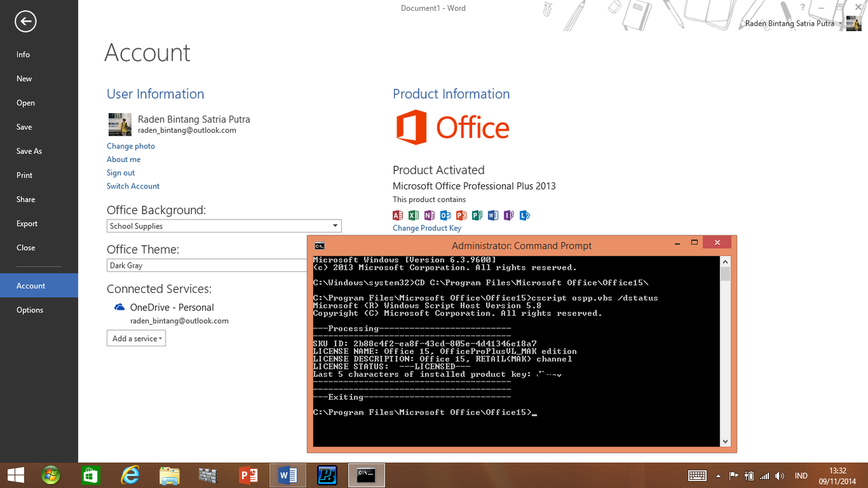The height and width of the screenshot is (488, 868).
Task: Open the blue PB app on taskbar
Action: pyautogui.click(x=327, y=475)
